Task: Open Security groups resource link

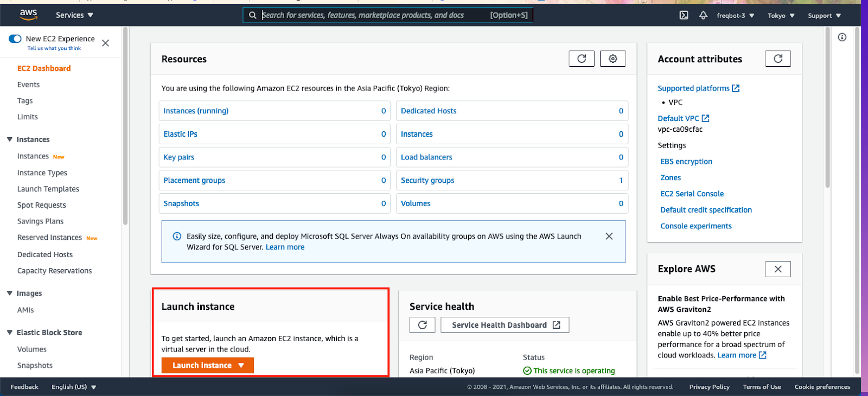Action: [x=427, y=180]
